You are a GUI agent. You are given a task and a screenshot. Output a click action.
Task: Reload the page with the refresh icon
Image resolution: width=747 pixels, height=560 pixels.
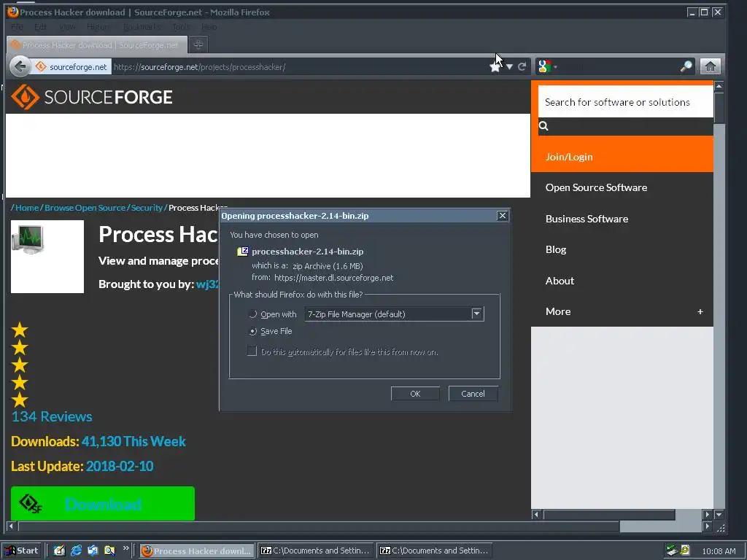pos(522,66)
